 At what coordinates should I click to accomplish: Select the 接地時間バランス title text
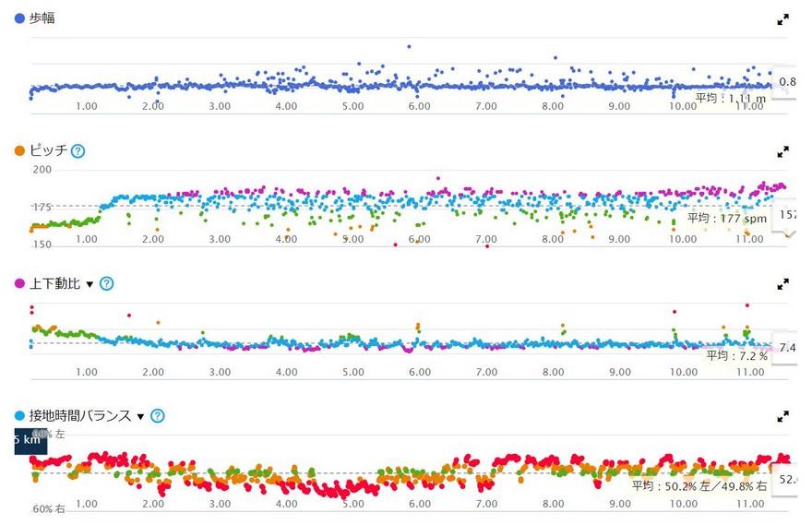coord(81,416)
